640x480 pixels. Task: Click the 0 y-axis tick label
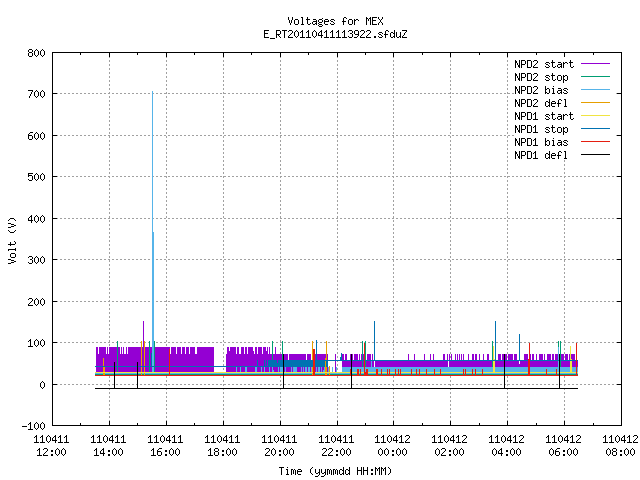tap(42, 385)
